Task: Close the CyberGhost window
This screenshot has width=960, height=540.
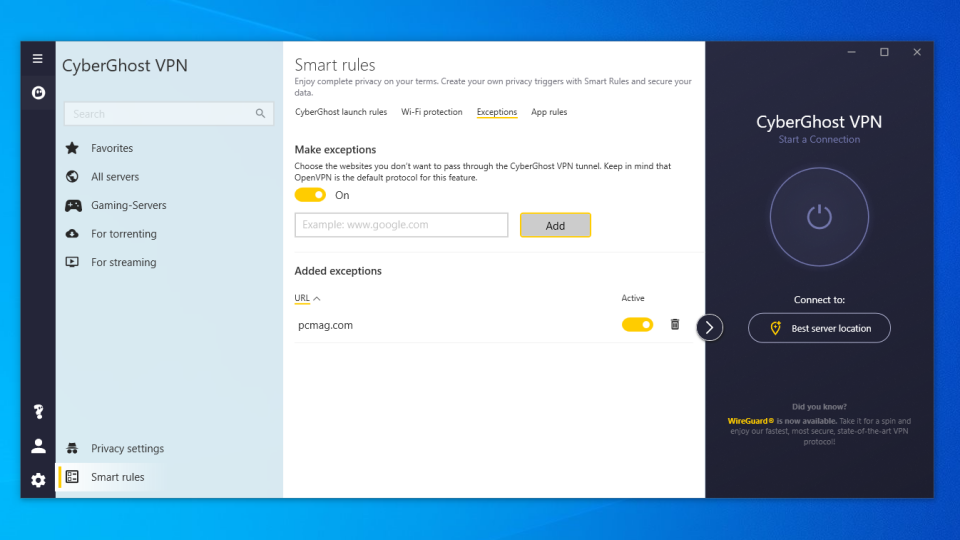Action: click(917, 52)
